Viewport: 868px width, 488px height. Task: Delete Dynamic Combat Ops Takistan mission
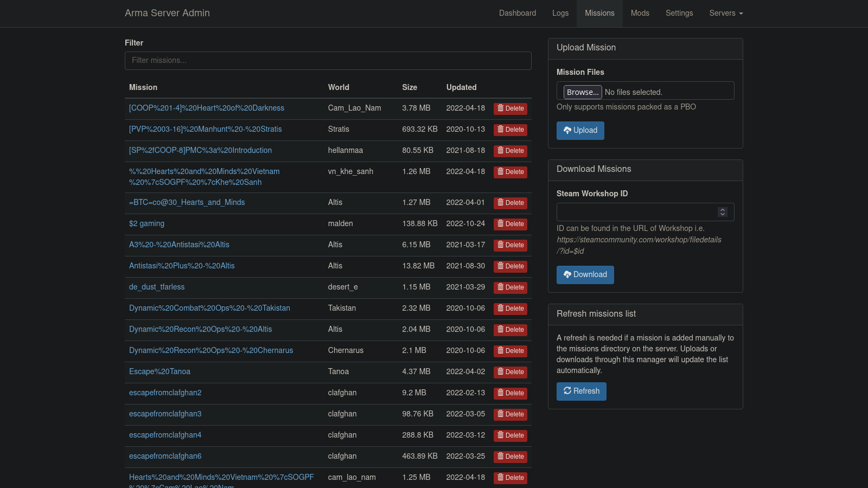pyautogui.click(x=510, y=309)
